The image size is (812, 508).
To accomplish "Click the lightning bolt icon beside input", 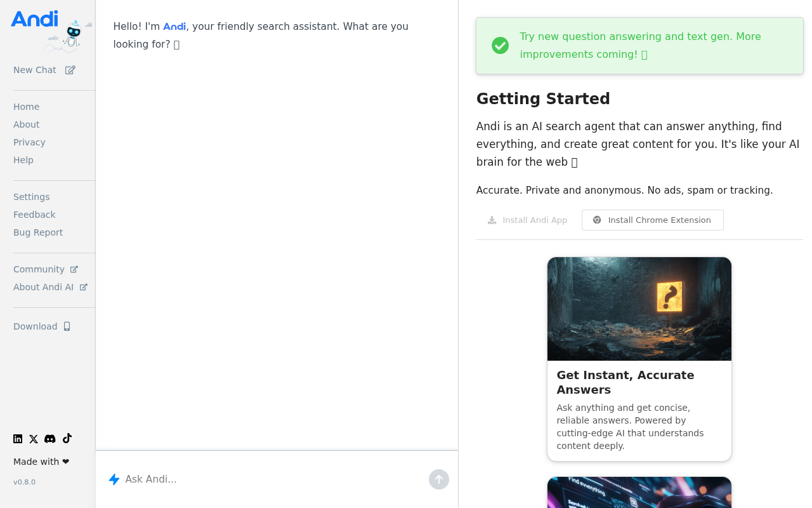I will pos(114,479).
